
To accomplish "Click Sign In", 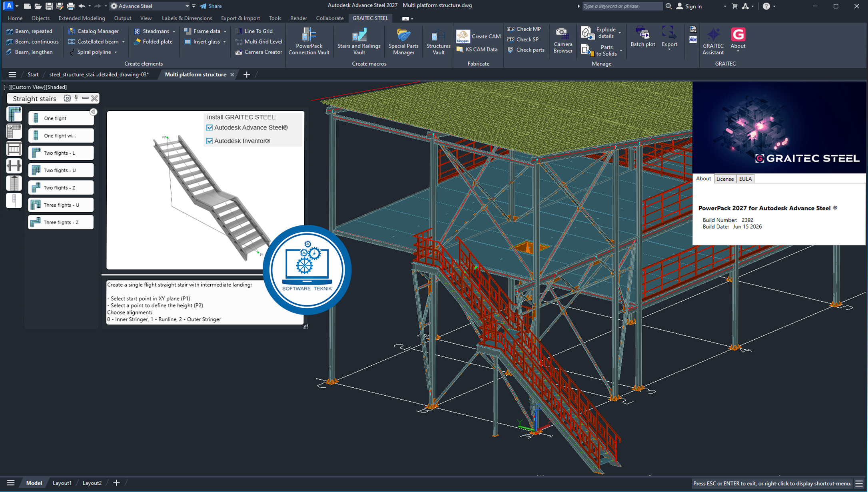I will (x=689, y=6).
